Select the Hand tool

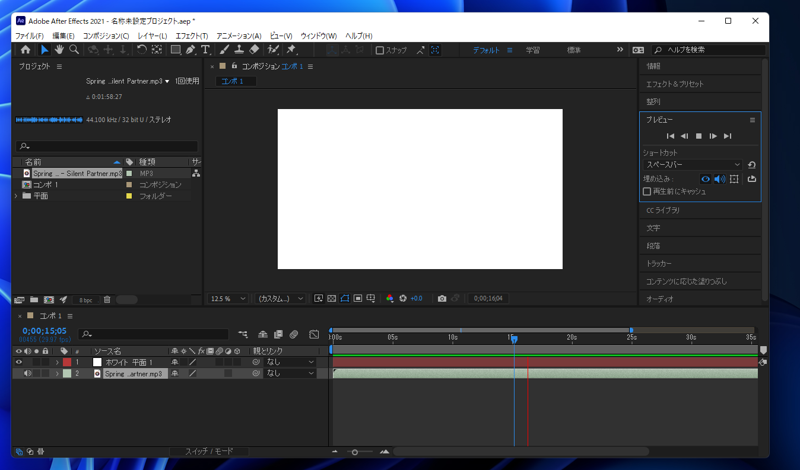(x=59, y=50)
